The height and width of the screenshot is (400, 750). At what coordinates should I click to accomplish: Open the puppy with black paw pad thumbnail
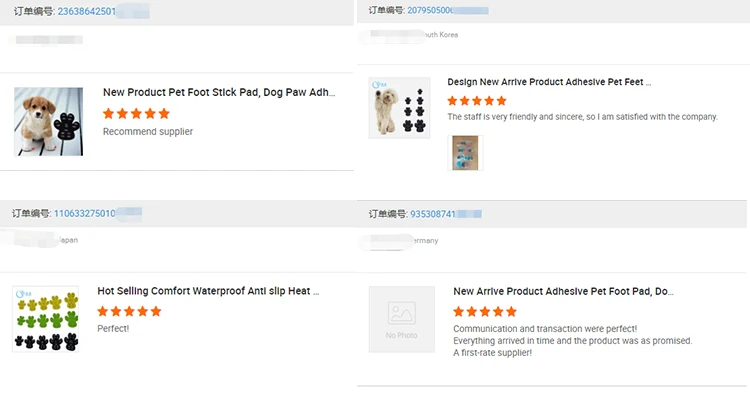point(49,122)
